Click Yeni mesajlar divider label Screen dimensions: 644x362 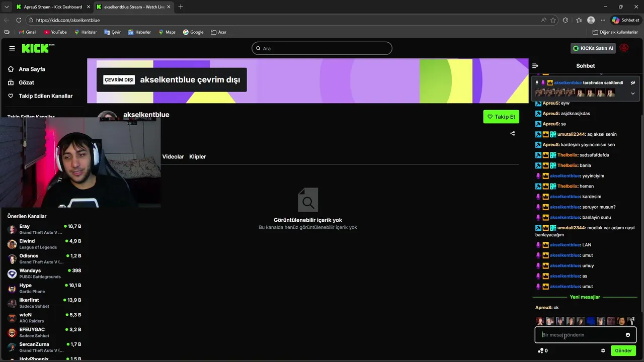click(x=585, y=297)
